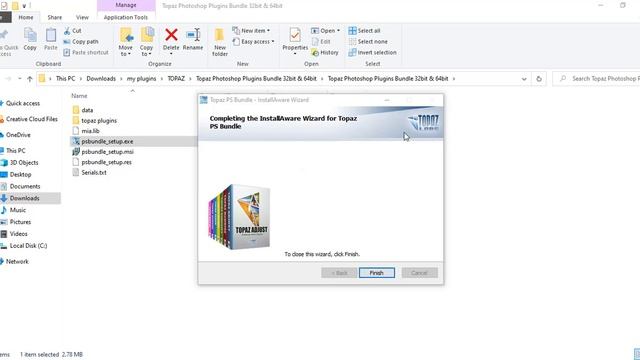Screen dimensions: 640x360
Task: Collapse details with Name column sort arrow
Action: (132, 91)
